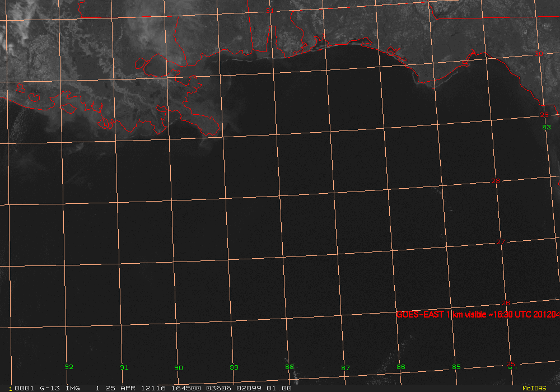Click the green longitude label 83
The height and width of the screenshot is (392, 560).
coord(547,127)
